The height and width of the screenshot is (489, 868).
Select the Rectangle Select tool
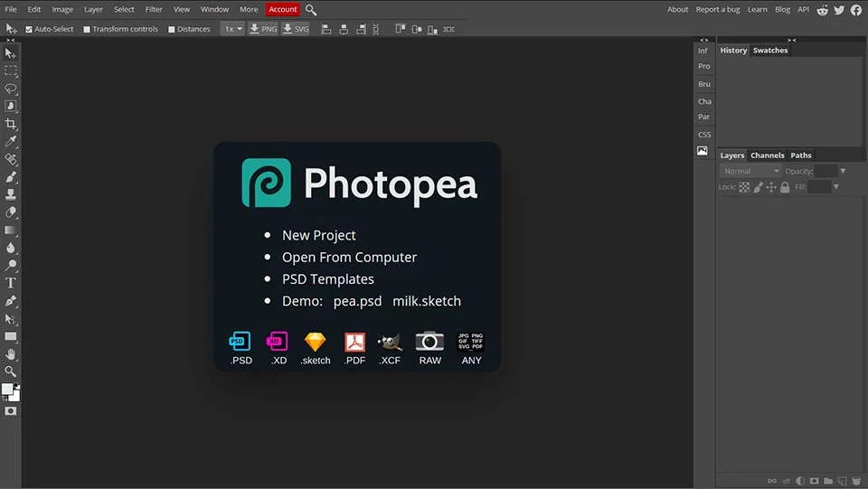(x=11, y=71)
